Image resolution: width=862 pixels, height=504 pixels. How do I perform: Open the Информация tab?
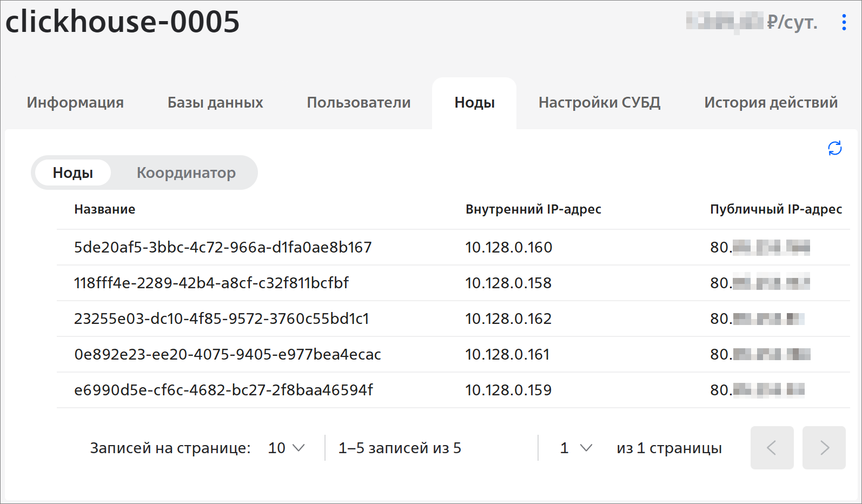coord(75,102)
